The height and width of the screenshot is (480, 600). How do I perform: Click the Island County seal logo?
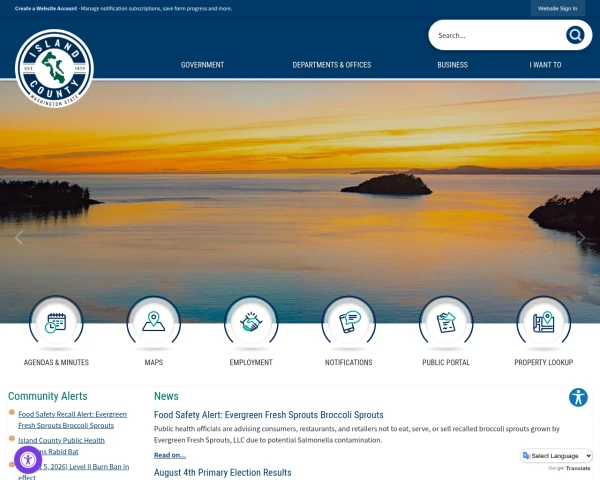tap(54, 68)
